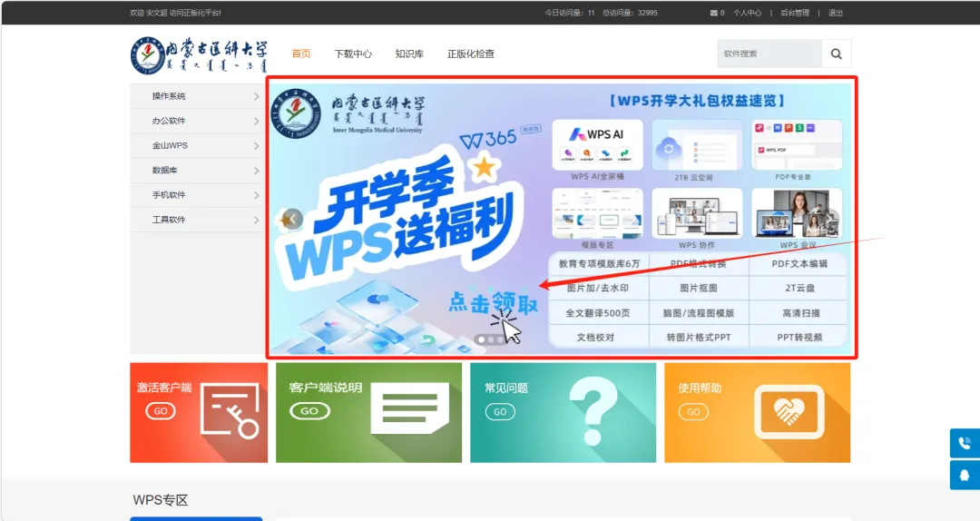
Task: Open the 正版化检查 navigation tab
Action: tap(471, 54)
